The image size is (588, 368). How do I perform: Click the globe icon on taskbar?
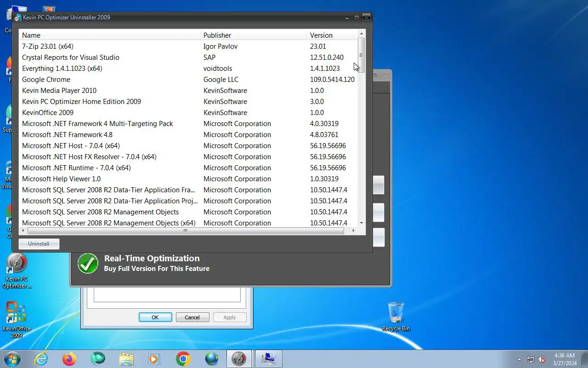[211, 359]
